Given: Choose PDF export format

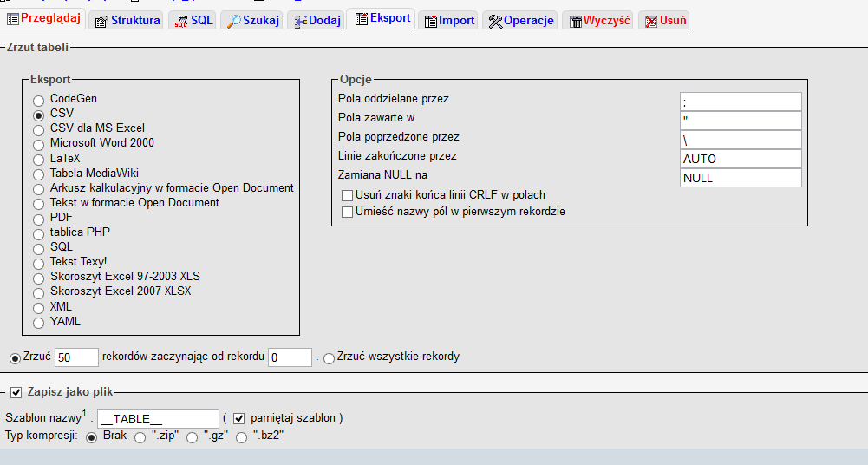Looking at the screenshot, I should 38,219.
